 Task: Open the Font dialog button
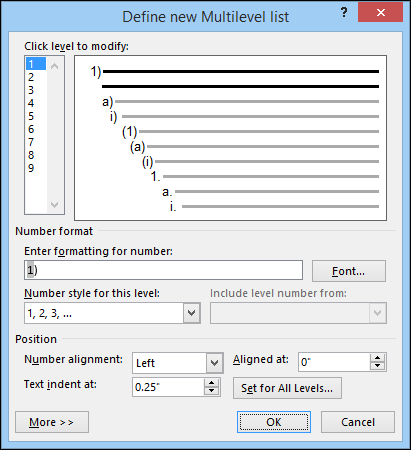click(349, 271)
